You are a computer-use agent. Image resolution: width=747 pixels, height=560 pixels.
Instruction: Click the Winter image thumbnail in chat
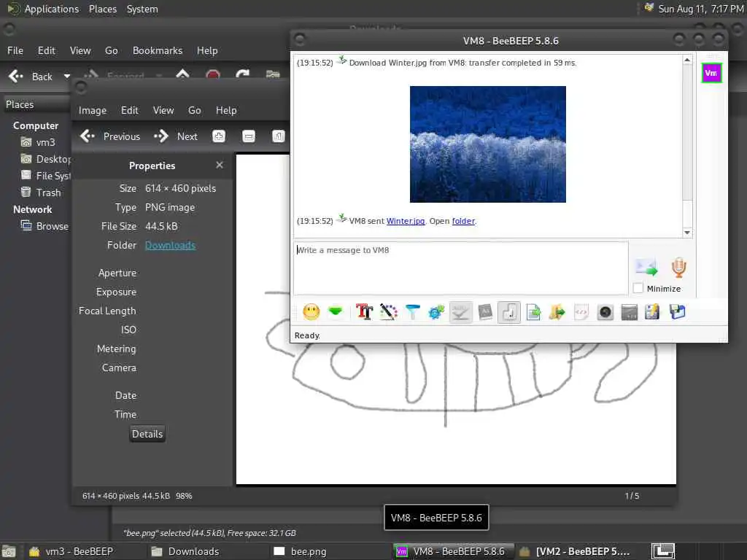(x=488, y=144)
